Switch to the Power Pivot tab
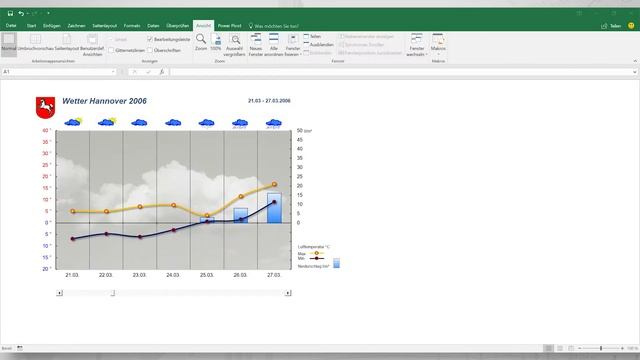The height and width of the screenshot is (360, 640). click(x=229, y=26)
